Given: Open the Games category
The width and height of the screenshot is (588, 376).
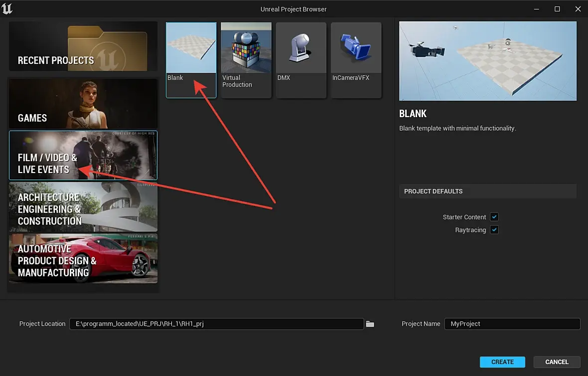Looking at the screenshot, I should point(83,104).
